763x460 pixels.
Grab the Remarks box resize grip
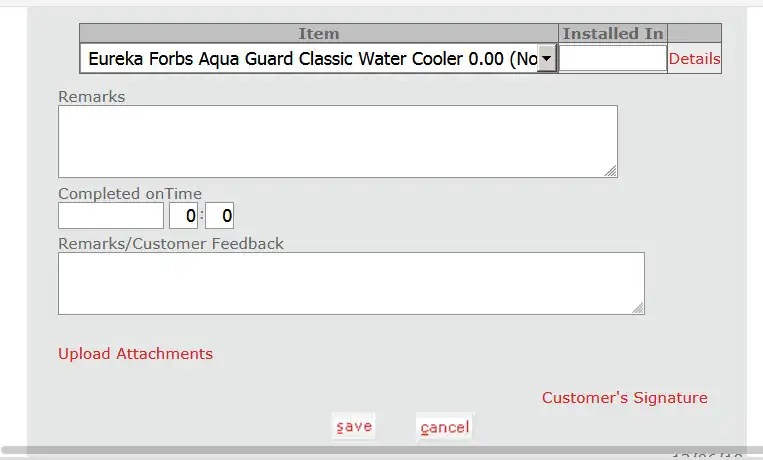coord(611,171)
